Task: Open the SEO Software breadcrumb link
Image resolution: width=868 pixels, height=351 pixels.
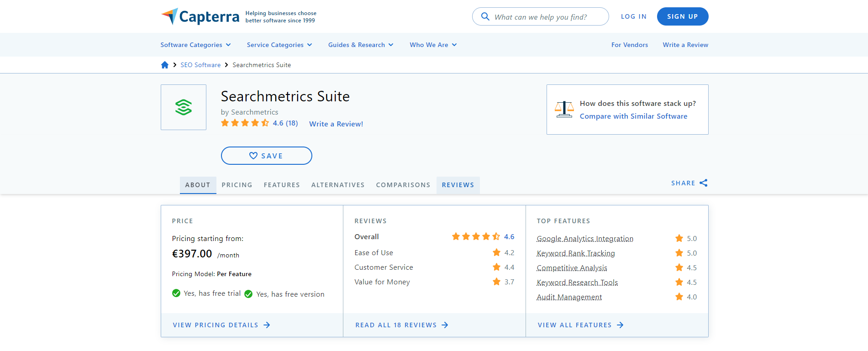Action: coord(200,65)
